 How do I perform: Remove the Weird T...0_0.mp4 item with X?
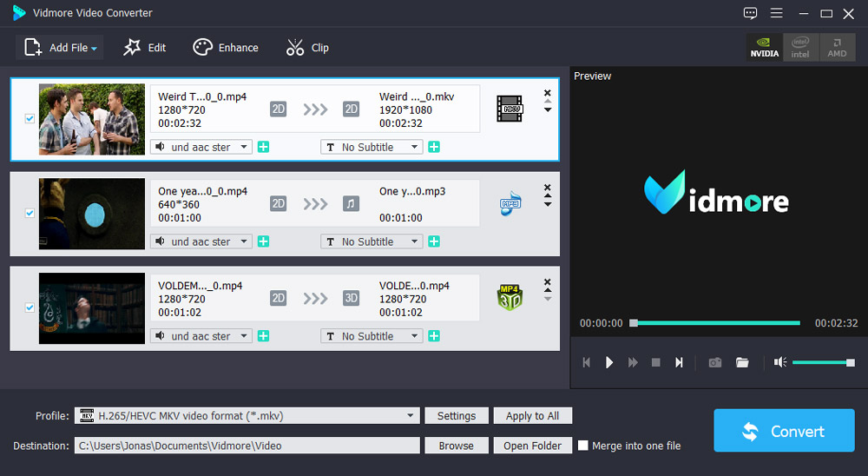548,93
